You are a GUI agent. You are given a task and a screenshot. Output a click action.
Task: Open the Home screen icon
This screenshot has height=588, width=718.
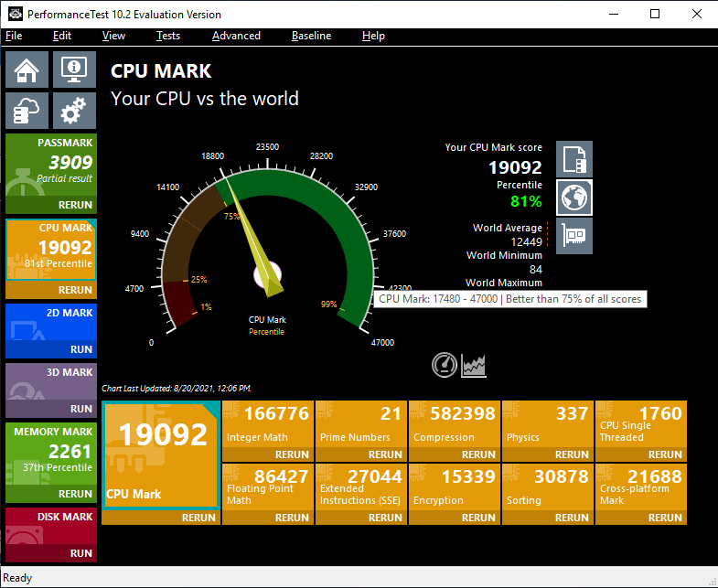click(27, 69)
